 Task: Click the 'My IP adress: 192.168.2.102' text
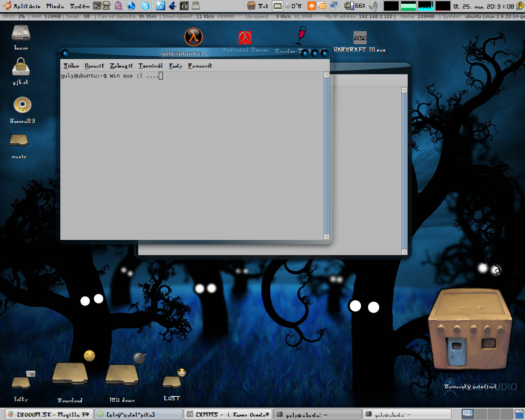359,16
